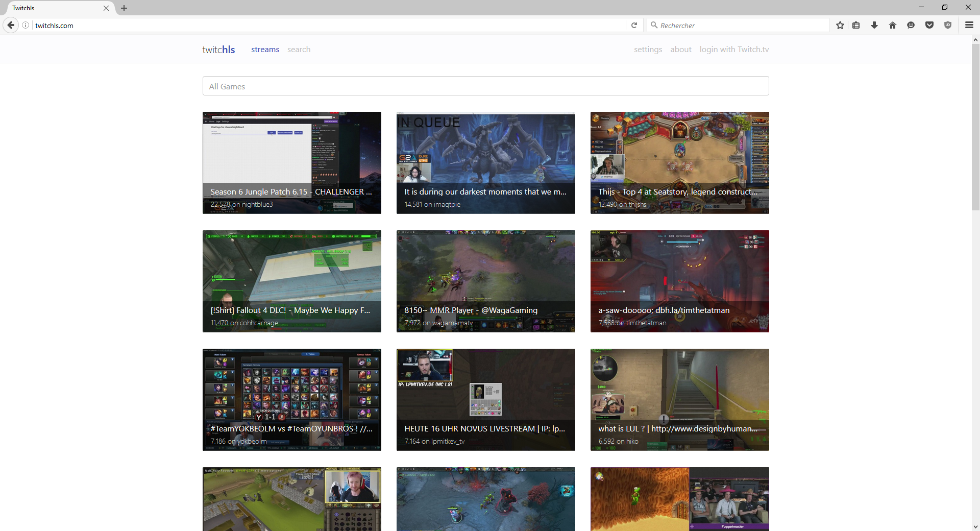The width and height of the screenshot is (980, 531).
Task: Click '6,592 on hiko' viewer text
Action: tap(618, 441)
